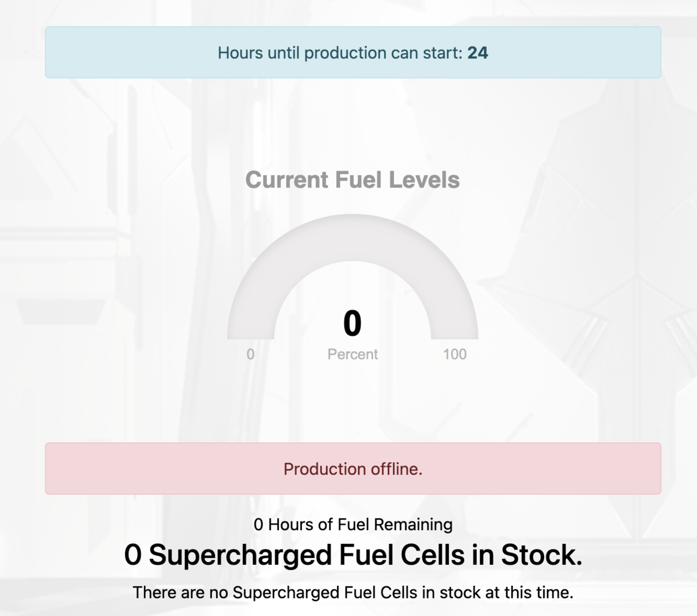Click the "Production offline." alert text
Viewport: 697px width, 616px height.
point(353,469)
